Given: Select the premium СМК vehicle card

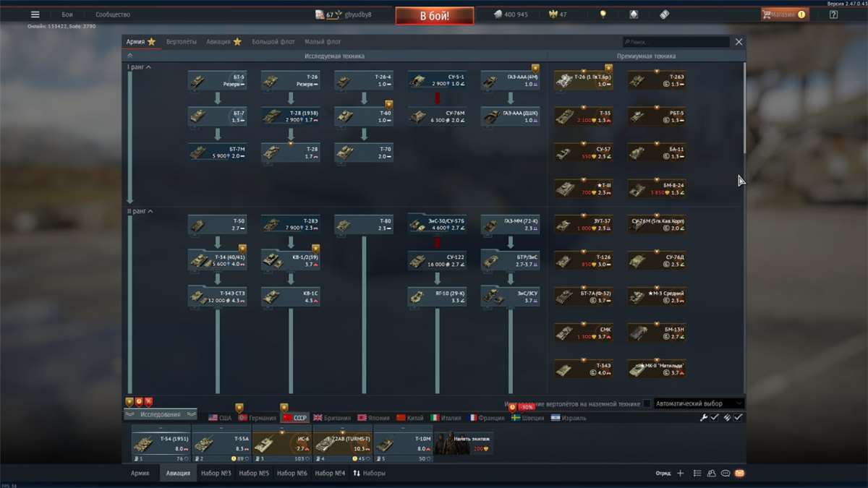Looking at the screenshot, I should [584, 333].
